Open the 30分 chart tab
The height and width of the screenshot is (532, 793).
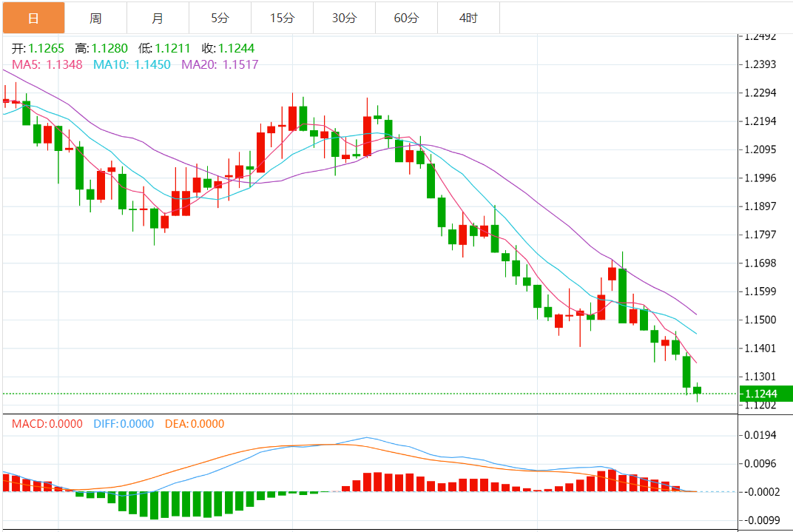tap(345, 18)
